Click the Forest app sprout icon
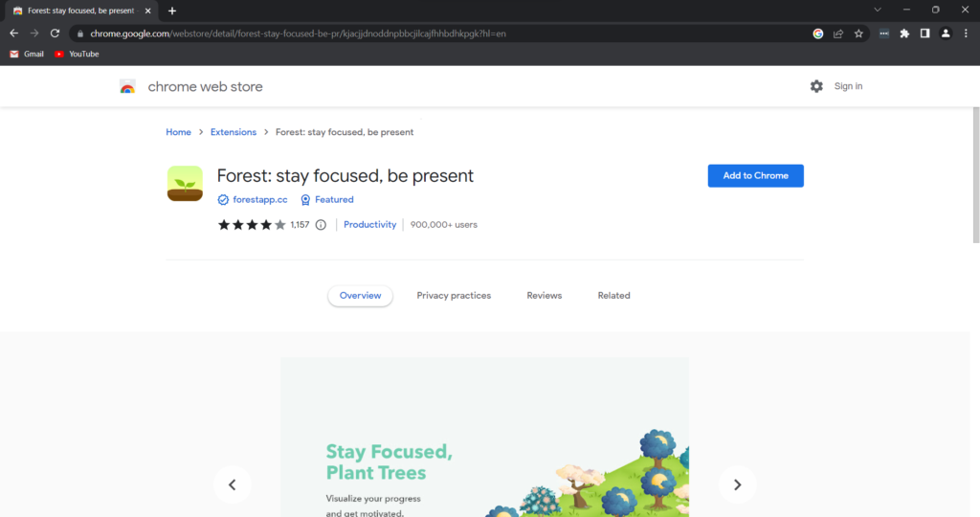The height and width of the screenshot is (517, 980). [185, 183]
